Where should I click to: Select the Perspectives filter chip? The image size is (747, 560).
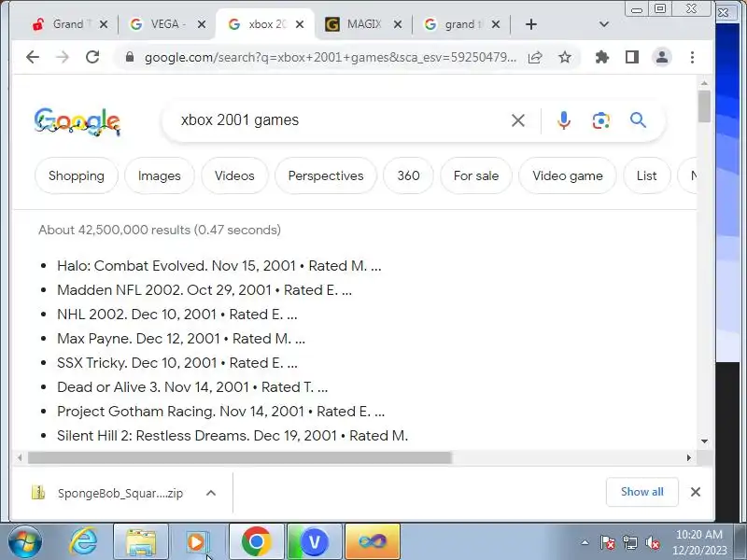pos(326,175)
